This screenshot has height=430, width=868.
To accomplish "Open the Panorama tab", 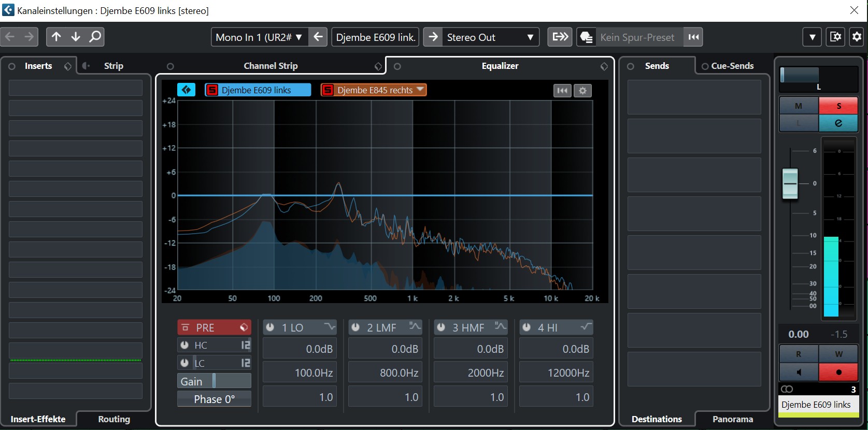I will point(733,419).
